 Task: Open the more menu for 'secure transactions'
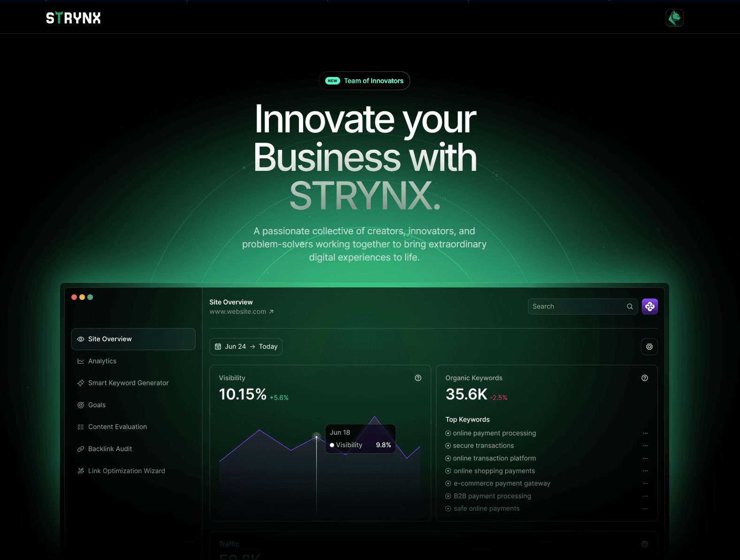click(x=645, y=445)
